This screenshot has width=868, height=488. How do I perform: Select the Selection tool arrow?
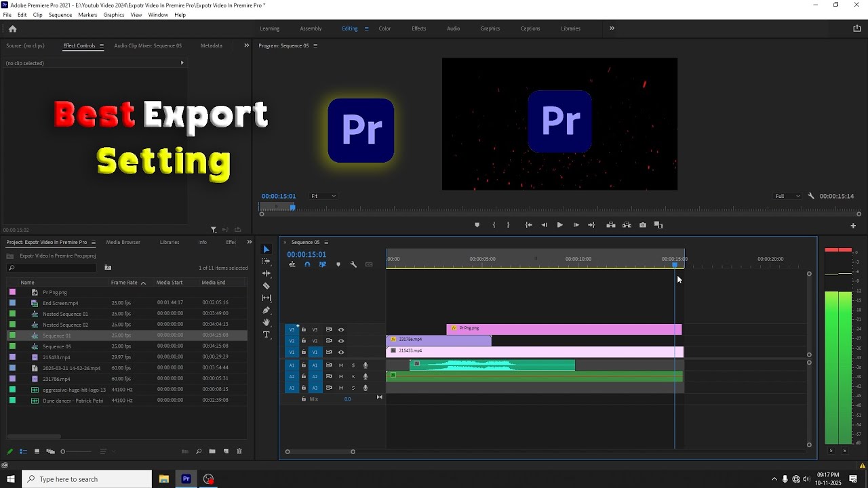[x=266, y=249]
